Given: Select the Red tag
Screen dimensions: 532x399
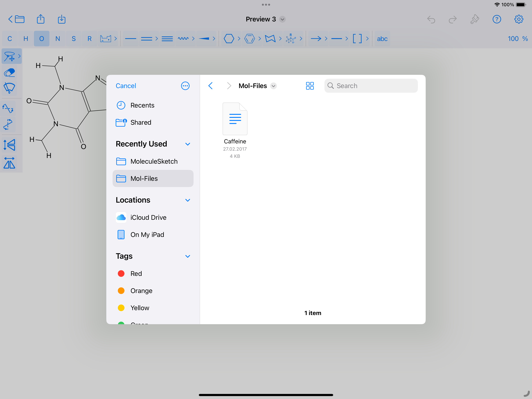Looking at the screenshot, I should click(x=153, y=273).
